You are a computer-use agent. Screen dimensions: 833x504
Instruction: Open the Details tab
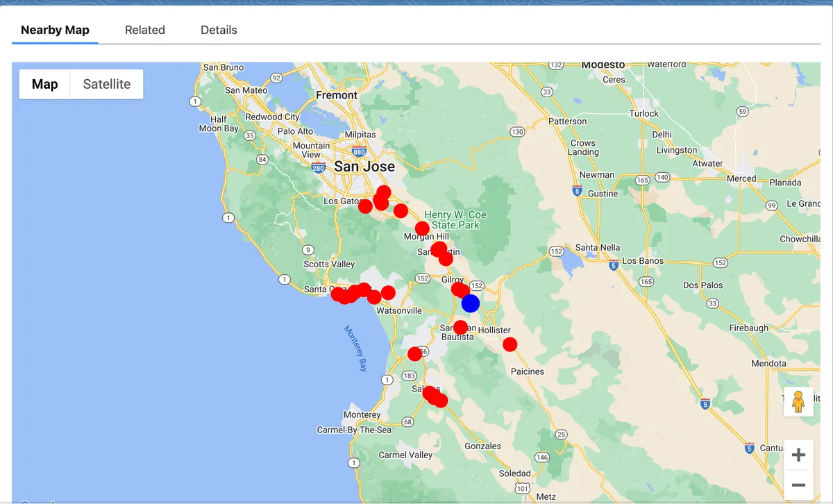coord(219,30)
